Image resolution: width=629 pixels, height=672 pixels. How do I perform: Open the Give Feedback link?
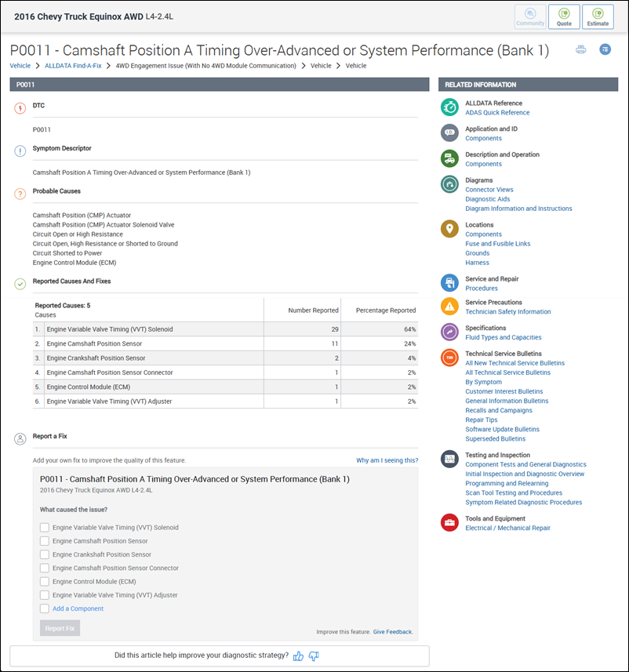pos(393,632)
